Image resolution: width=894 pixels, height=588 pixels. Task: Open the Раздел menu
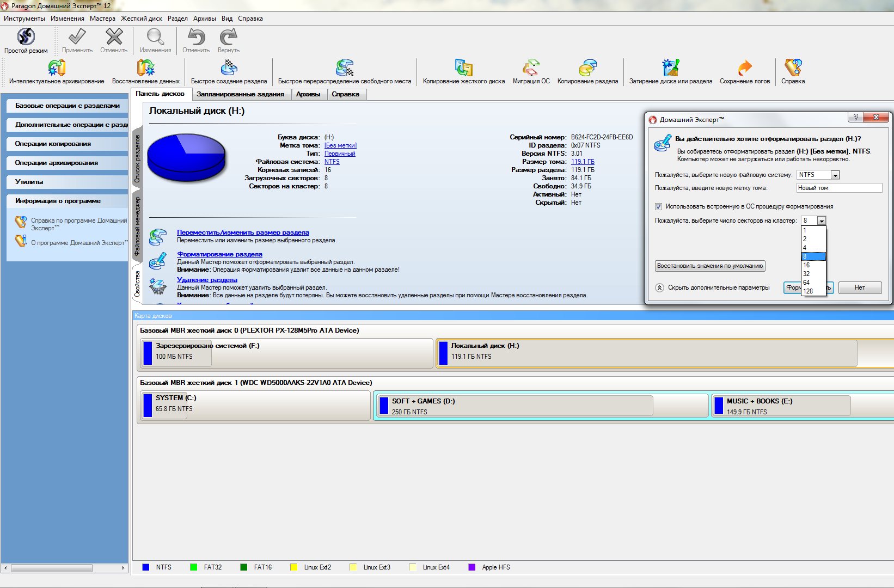[177, 19]
